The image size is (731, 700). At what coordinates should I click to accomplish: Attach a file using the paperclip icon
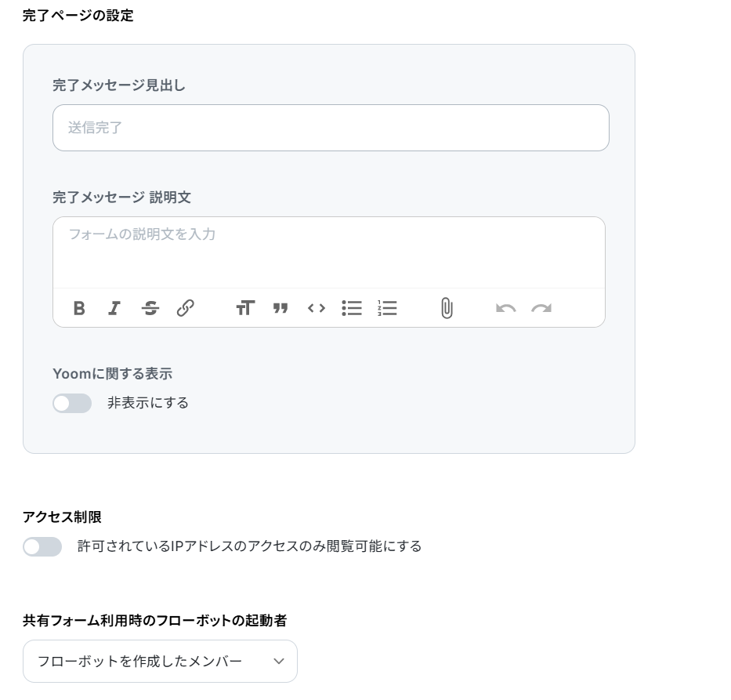point(447,308)
